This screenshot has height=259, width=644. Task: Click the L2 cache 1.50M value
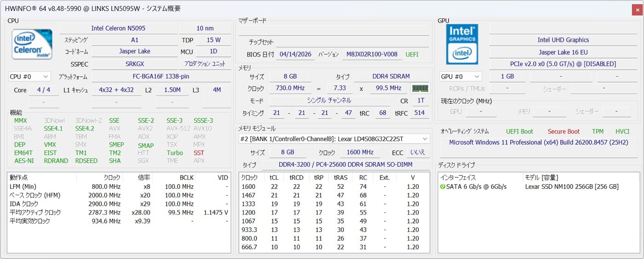[172, 90]
